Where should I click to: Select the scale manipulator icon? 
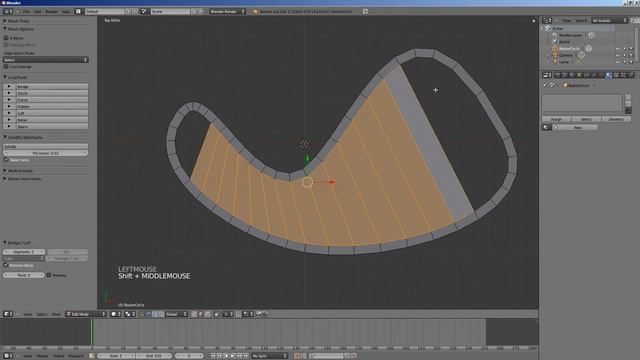coord(162,314)
